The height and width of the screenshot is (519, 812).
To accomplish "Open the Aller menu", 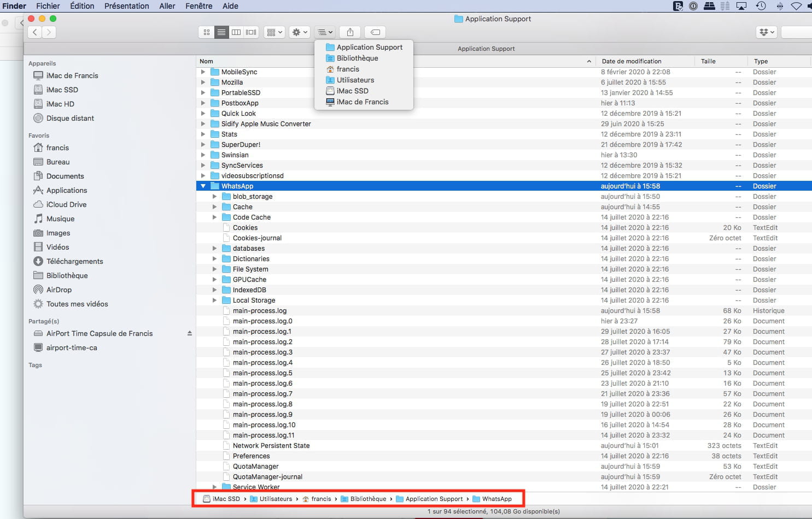I will (x=167, y=6).
